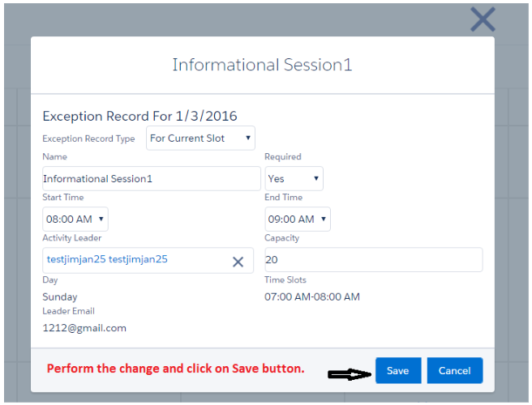Close the dialog with the large X
532x405 pixels.
point(483,19)
